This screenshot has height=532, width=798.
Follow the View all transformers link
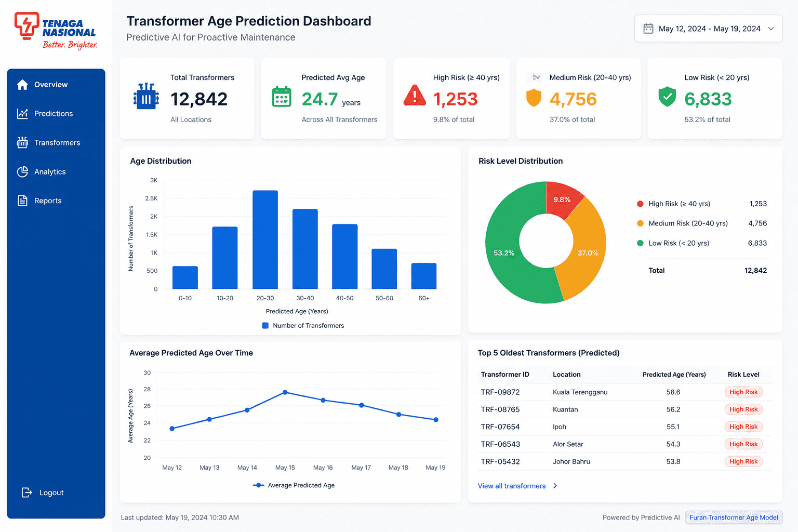tap(512, 486)
